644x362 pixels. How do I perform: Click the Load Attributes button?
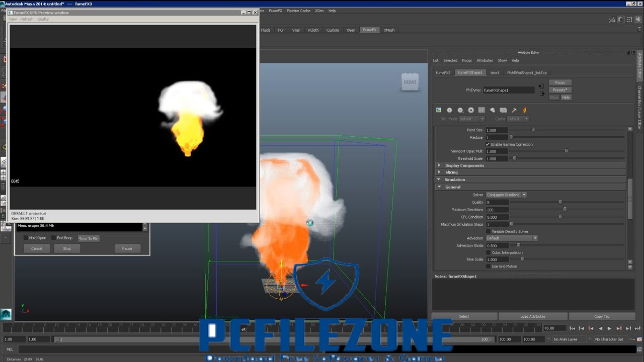(532, 316)
